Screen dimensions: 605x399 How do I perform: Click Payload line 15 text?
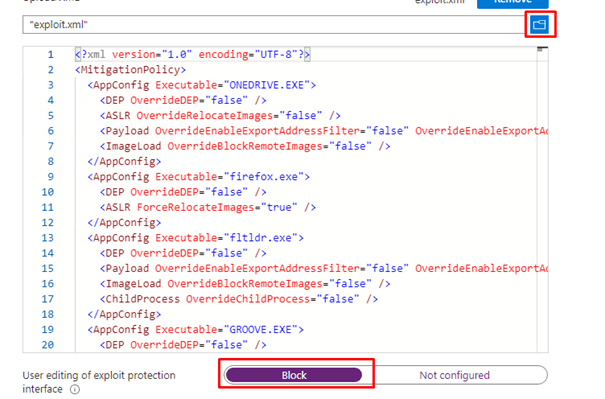coord(324,268)
